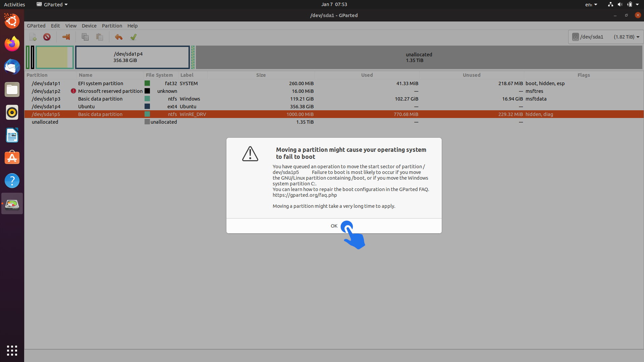Click the network status icon in top bar

[610, 4]
